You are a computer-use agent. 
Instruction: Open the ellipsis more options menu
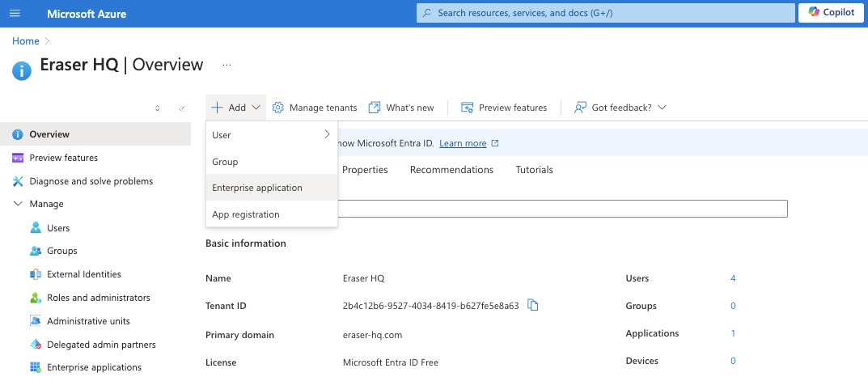227,65
